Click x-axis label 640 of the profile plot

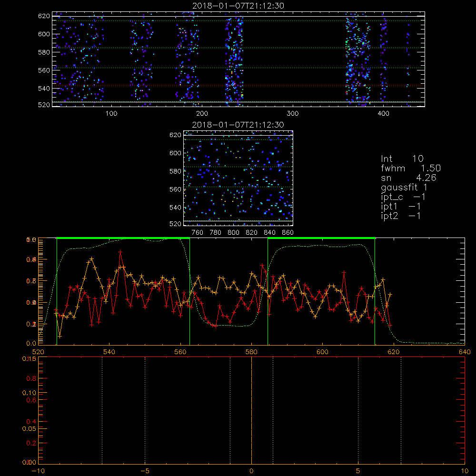pos(465,352)
